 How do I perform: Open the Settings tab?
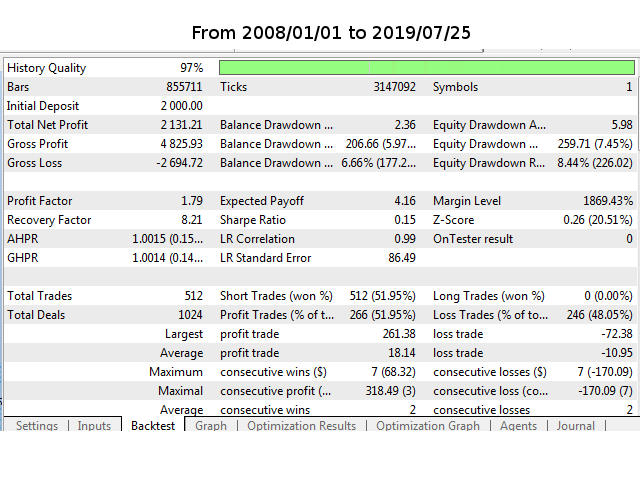pos(37,426)
